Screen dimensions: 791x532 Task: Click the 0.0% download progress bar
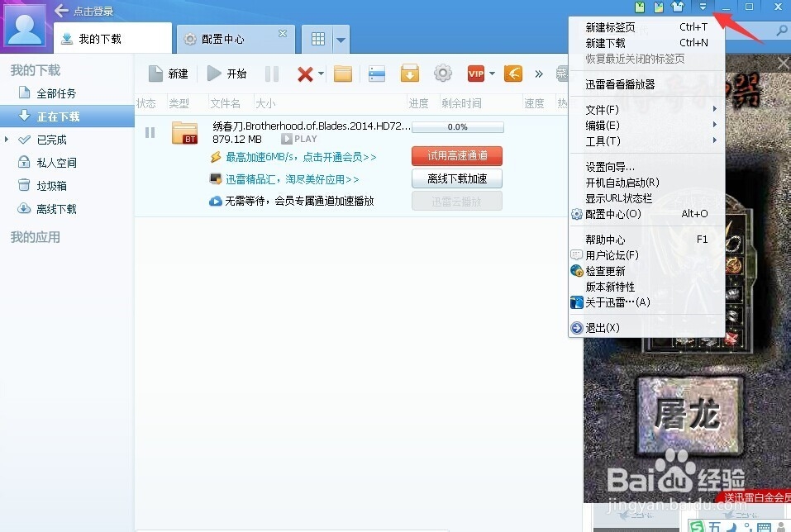(458, 127)
